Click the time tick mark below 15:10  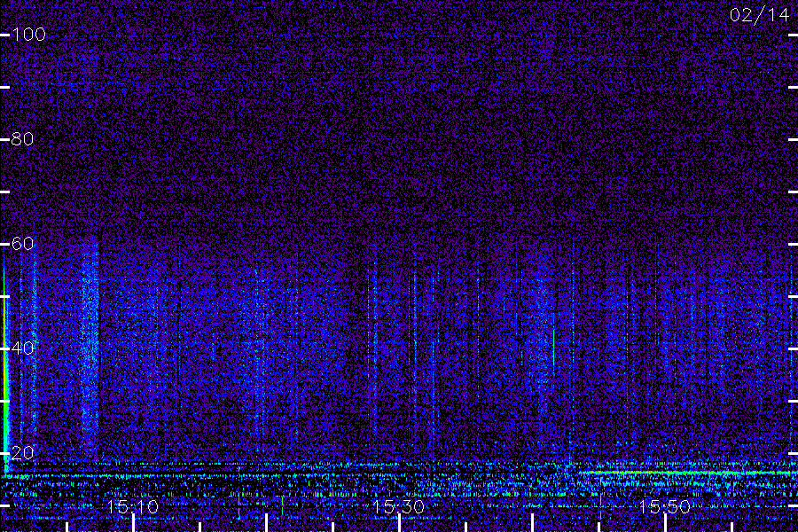[x=133, y=523]
